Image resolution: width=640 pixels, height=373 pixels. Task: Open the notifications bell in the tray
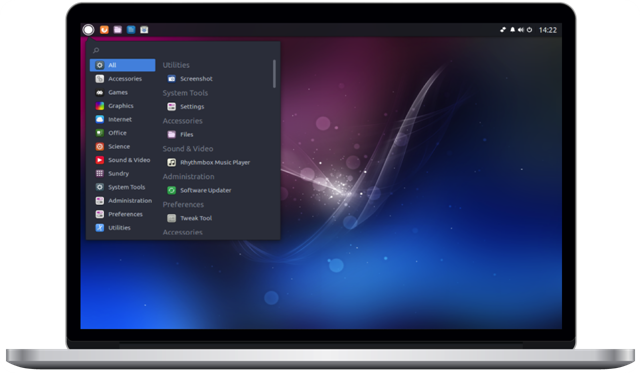coord(512,30)
